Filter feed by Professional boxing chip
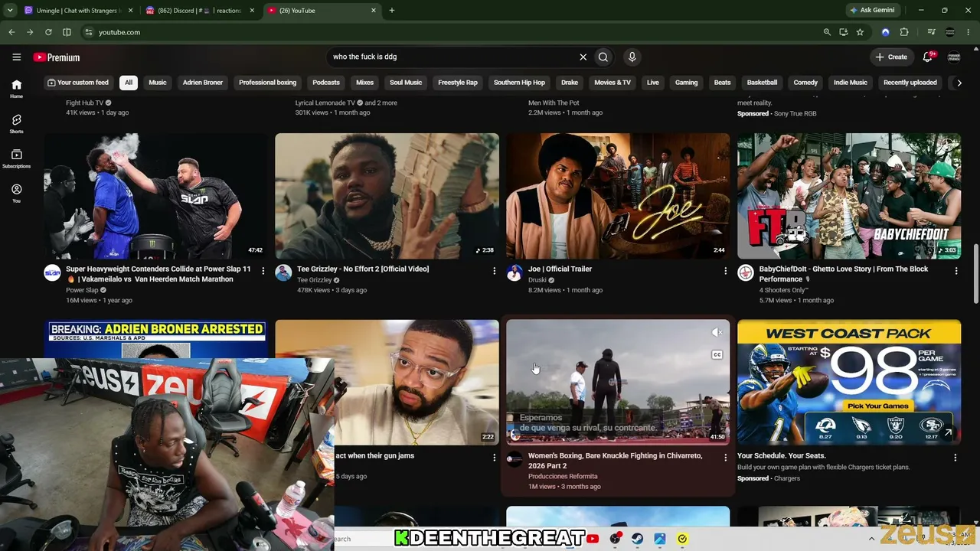This screenshot has width=980, height=551. point(267,83)
